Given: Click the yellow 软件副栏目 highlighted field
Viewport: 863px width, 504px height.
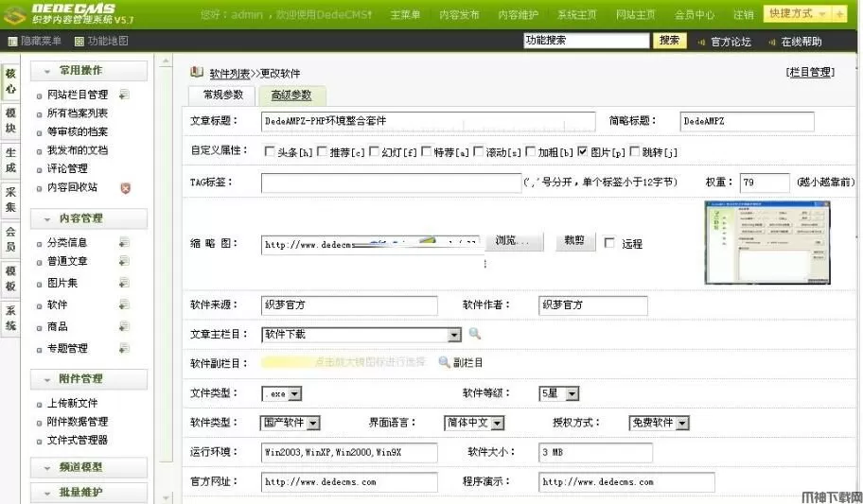Looking at the screenshot, I should (345, 362).
